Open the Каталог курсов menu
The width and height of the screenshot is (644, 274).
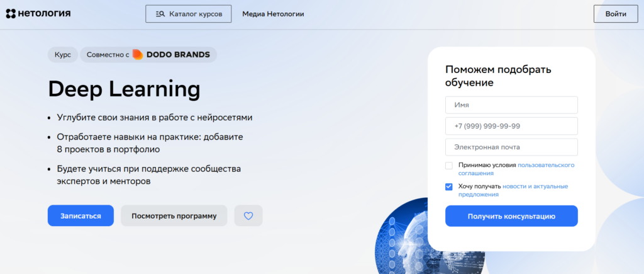[189, 14]
